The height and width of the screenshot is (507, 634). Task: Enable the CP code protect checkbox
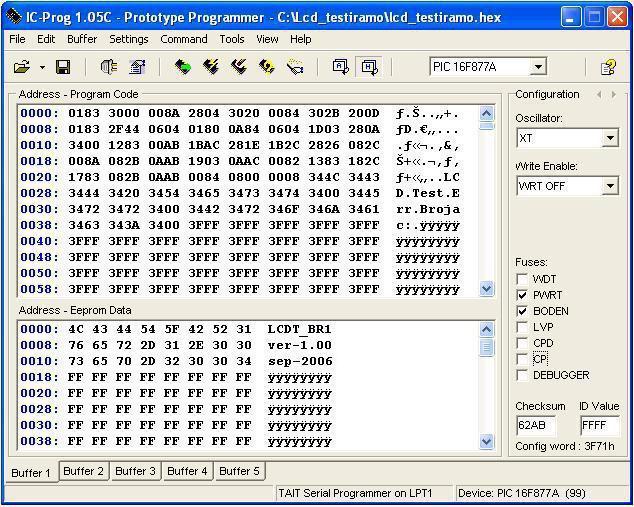tap(522, 359)
